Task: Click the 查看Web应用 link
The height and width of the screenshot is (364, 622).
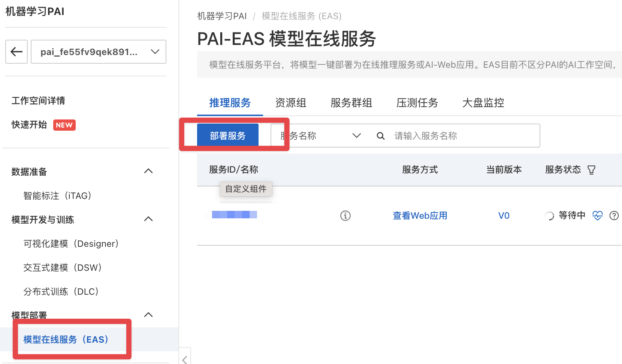Action: pyautogui.click(x=420, y=216)
